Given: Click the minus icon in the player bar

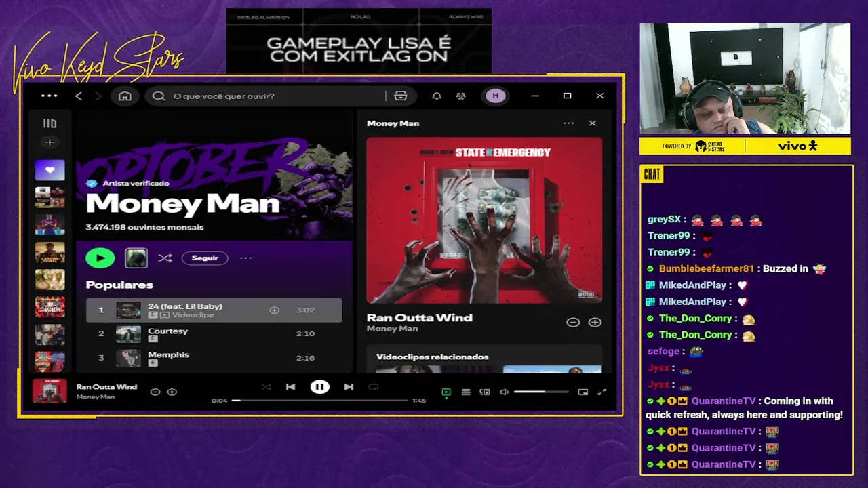Looking at the screenshot, I should pos(155,392).
